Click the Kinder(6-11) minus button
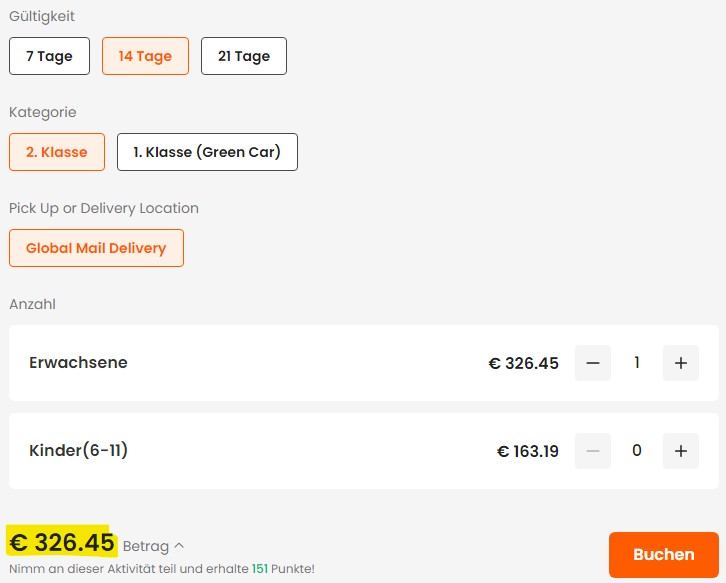726x583 pixels. coord(593,451)
